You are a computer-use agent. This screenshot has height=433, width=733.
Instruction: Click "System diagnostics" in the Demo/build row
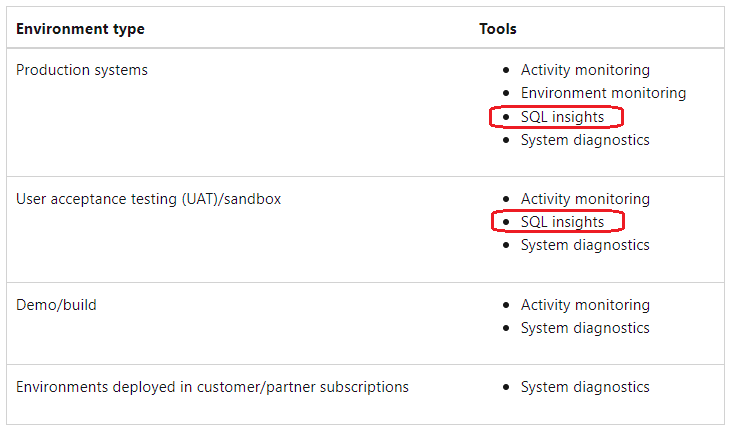(585, 328)
